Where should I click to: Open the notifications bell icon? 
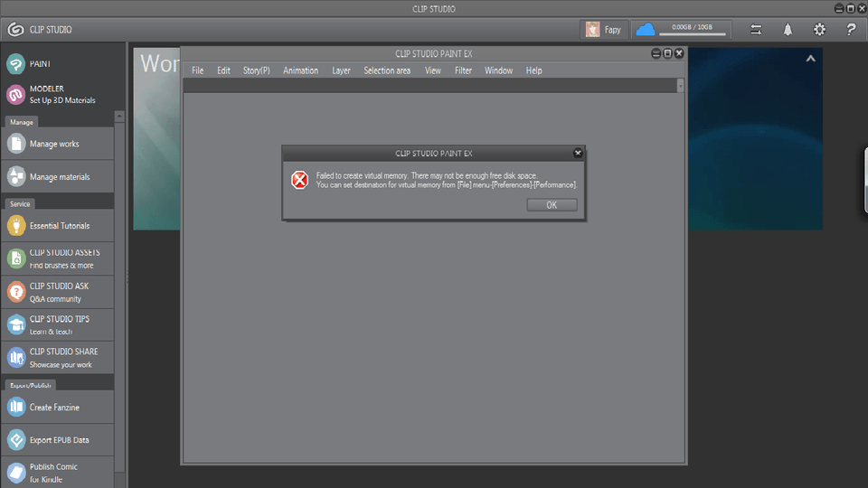click(788, 29)
